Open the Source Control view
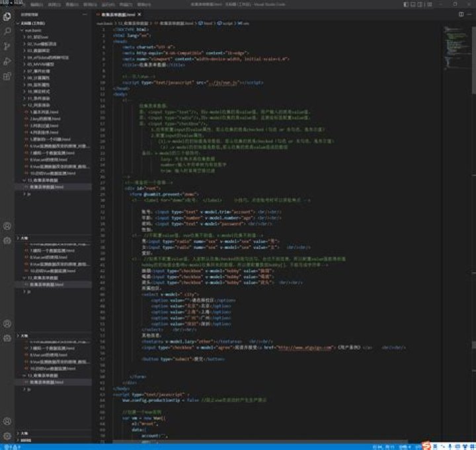Screen dimensions: 476x450 [x=7, y=46]
